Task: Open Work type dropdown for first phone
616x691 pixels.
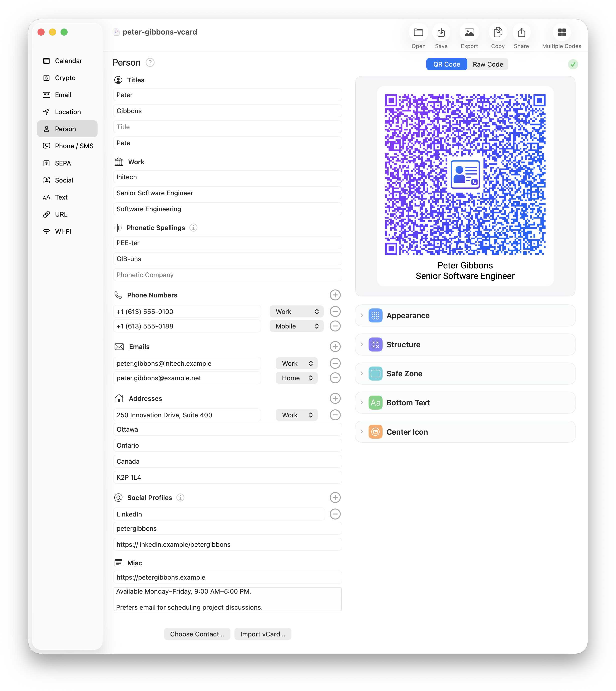Action: [x=297, y=312]
